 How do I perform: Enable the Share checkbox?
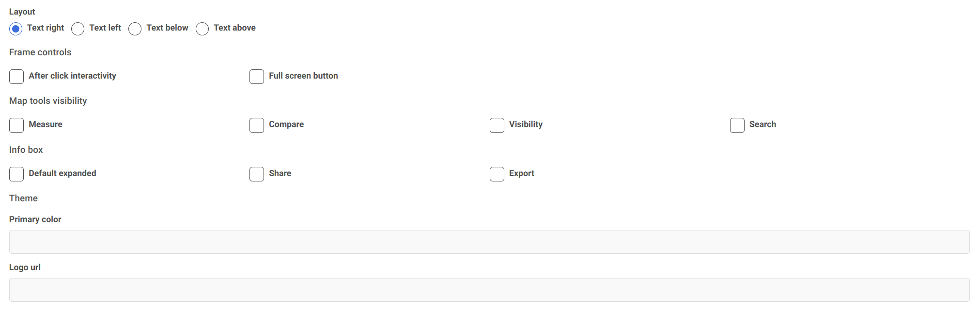click(257, 174)
